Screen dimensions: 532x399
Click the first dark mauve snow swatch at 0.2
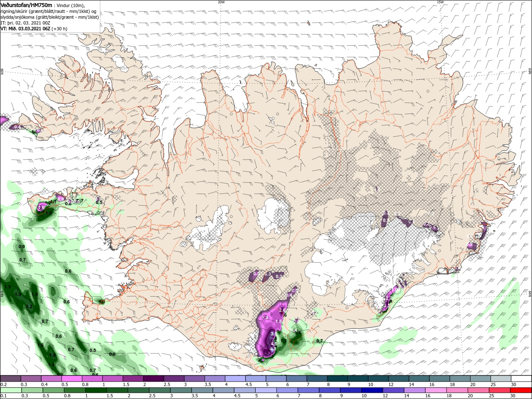pos(10,378)
